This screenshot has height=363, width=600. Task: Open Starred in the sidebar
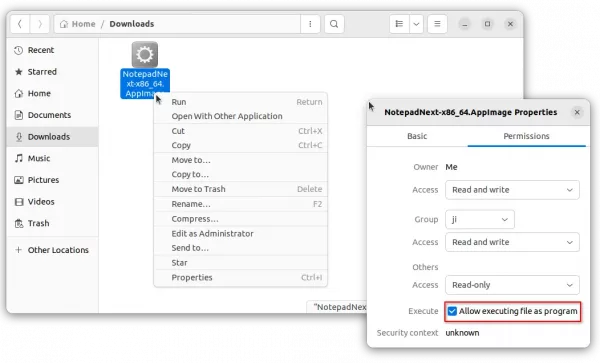point(52,72)
